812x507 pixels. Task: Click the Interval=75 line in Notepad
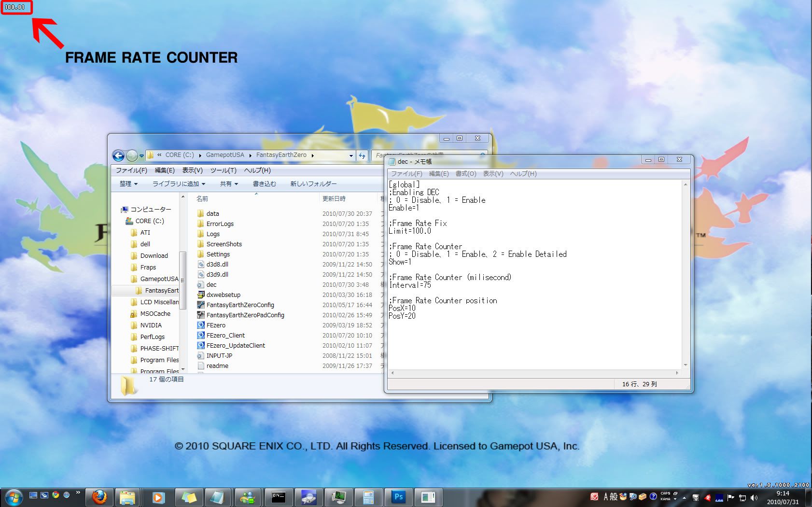click(410, 285)
